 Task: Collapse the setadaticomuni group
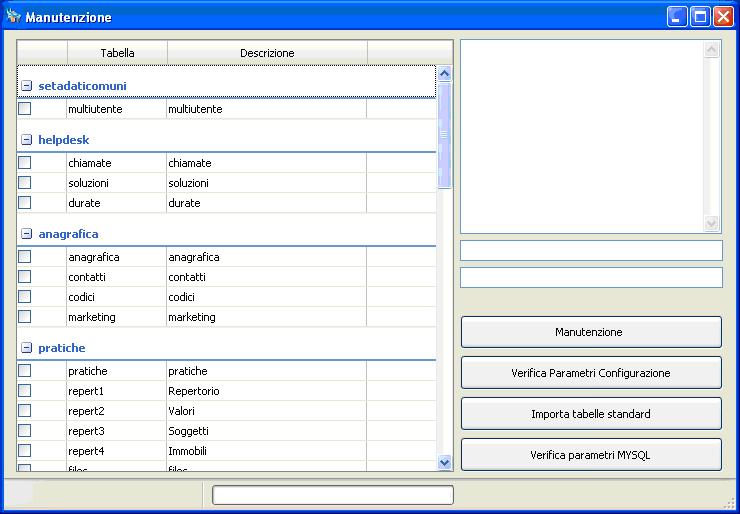click(x=27, y=86)
